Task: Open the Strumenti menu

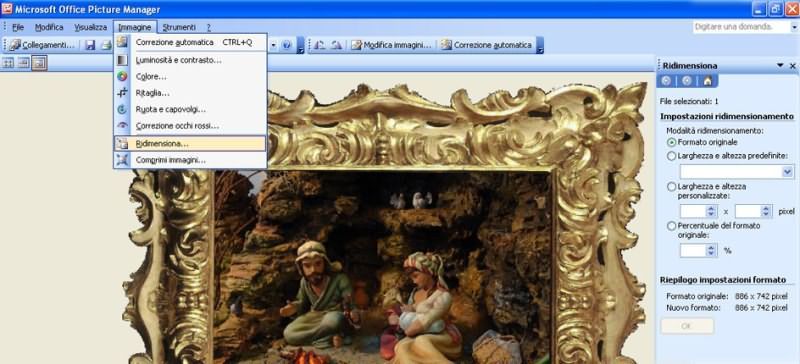Action: pos(179,27)
